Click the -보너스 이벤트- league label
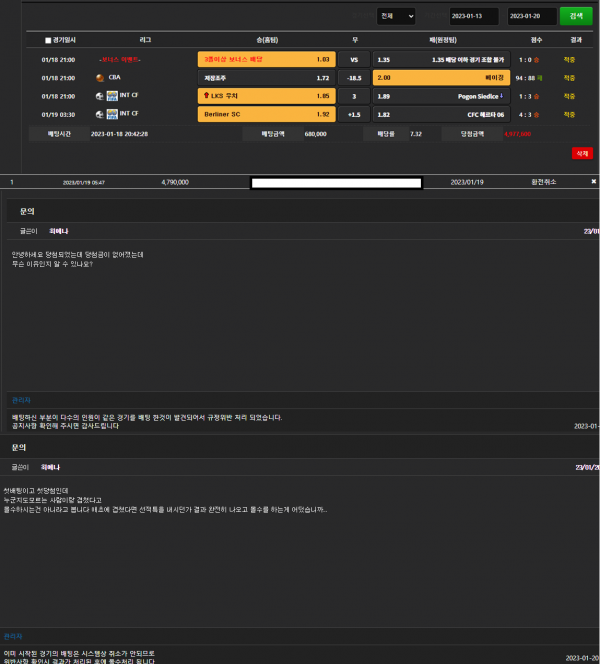Screen dimensions: 600x664 (x=120, y=60)
